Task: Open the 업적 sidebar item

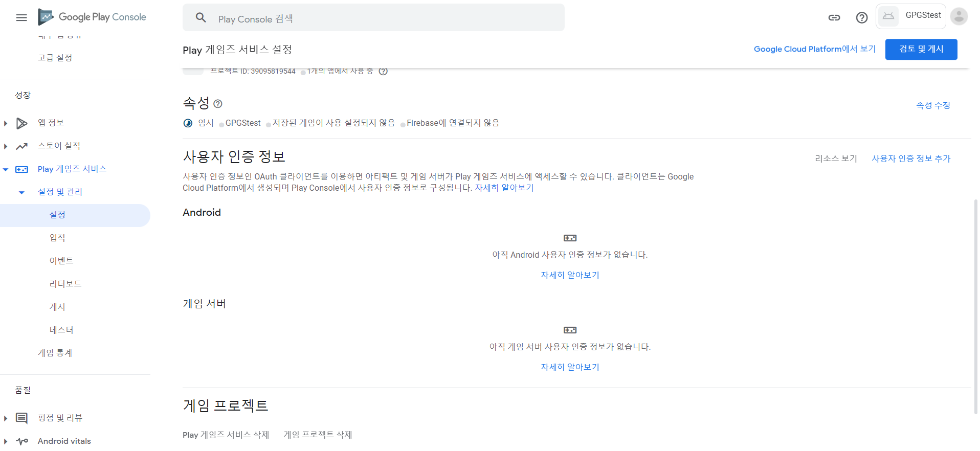Action: 57,238
